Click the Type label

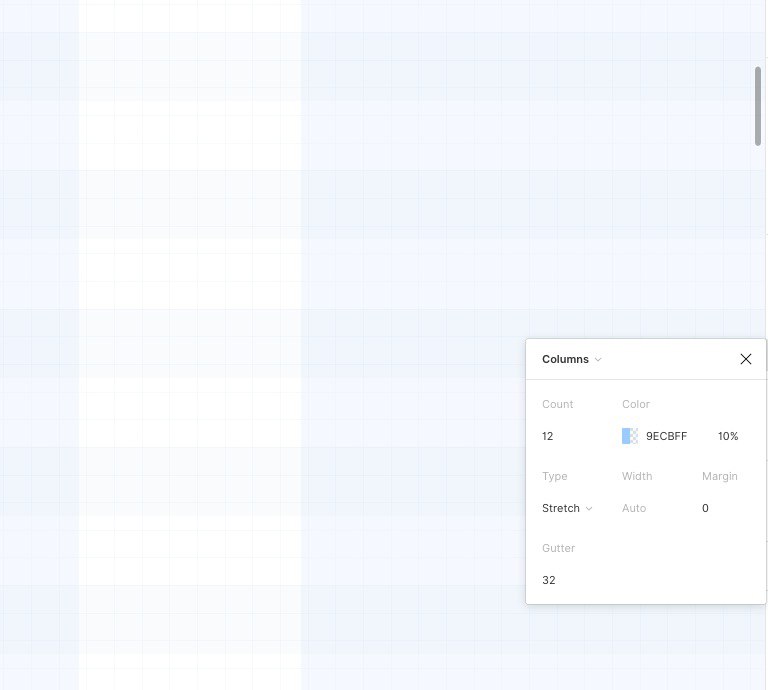554,476
